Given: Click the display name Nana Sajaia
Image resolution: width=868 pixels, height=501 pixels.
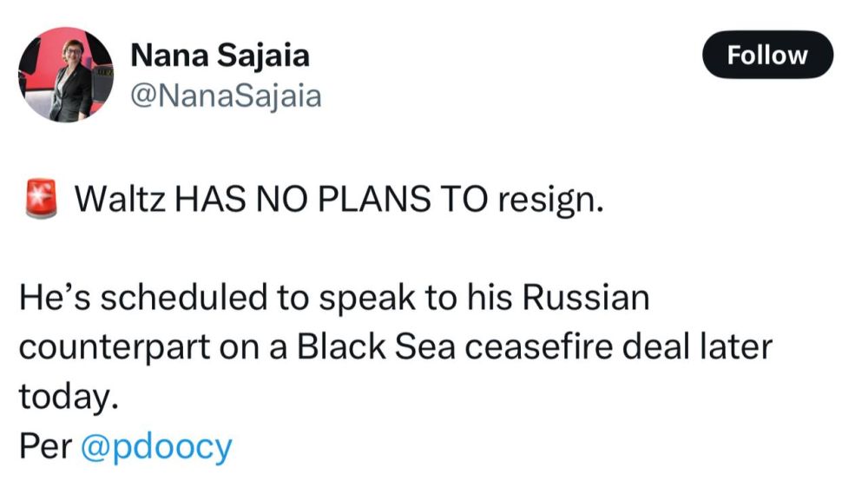Looking at the screenshot, I should tap(220, 56).
